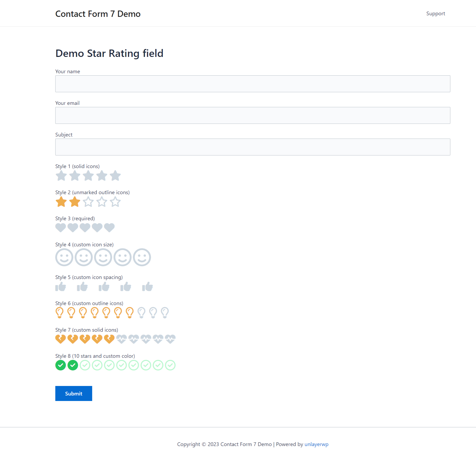Toggle the second green checkmark in Style 8
The height and width of the screenshot is (460, 476).
point(73,365)
